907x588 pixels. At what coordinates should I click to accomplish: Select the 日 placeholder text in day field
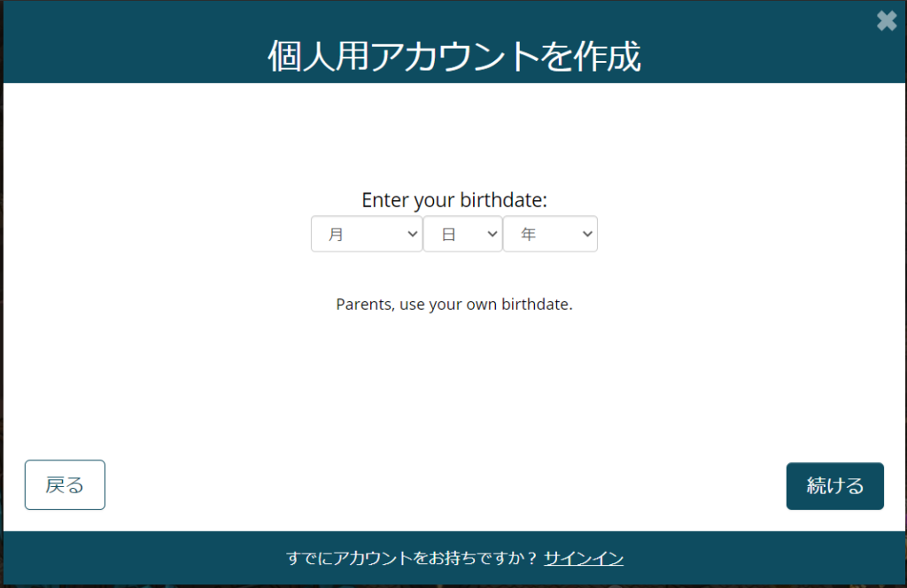(x=448, y=234)
